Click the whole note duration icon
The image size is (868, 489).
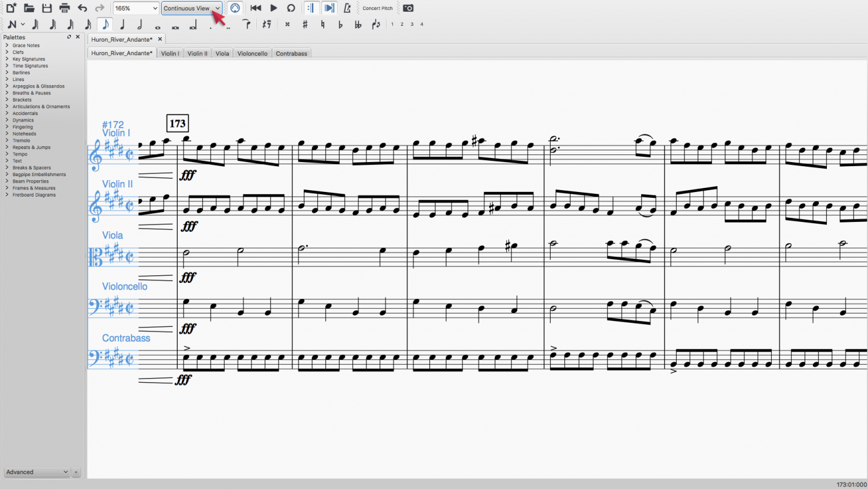pos(157,24)
